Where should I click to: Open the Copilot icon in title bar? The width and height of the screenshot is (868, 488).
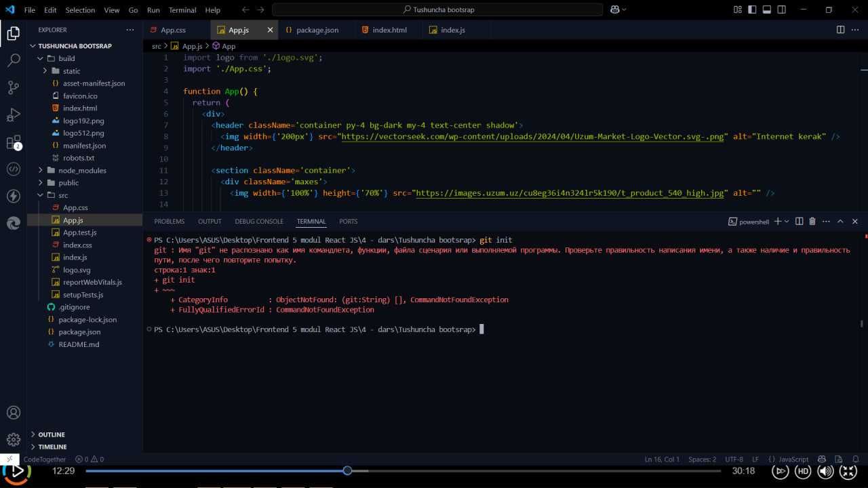[615, 9]
